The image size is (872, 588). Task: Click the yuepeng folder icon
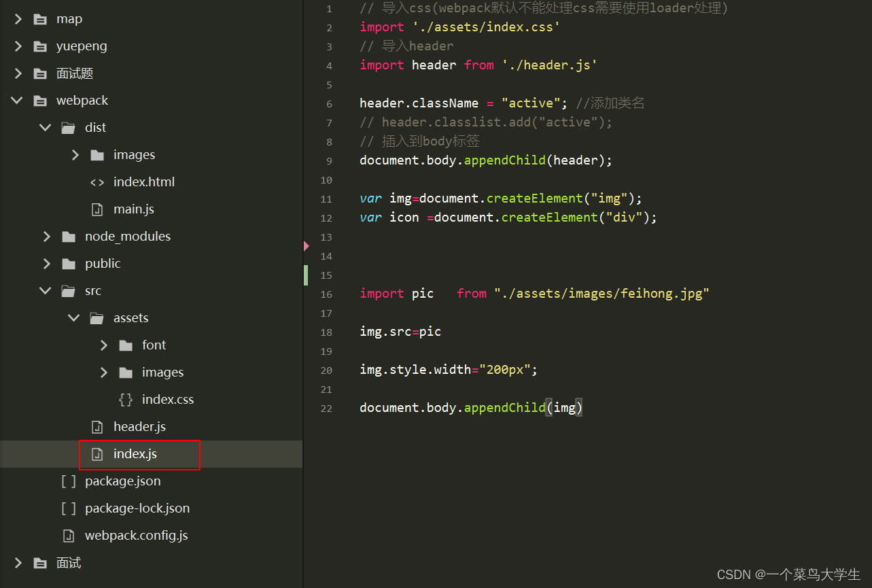40,46
